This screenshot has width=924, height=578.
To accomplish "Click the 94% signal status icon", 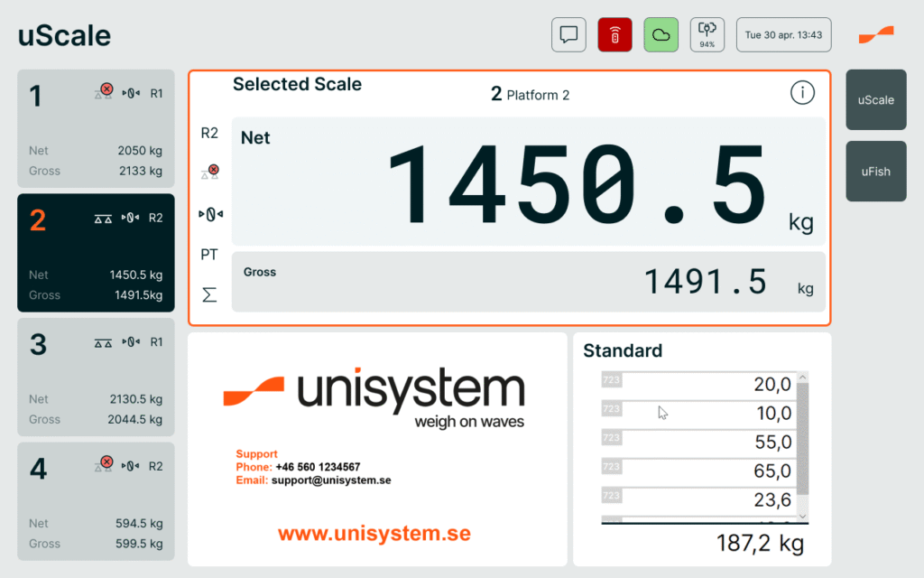I will pos(707,35).
